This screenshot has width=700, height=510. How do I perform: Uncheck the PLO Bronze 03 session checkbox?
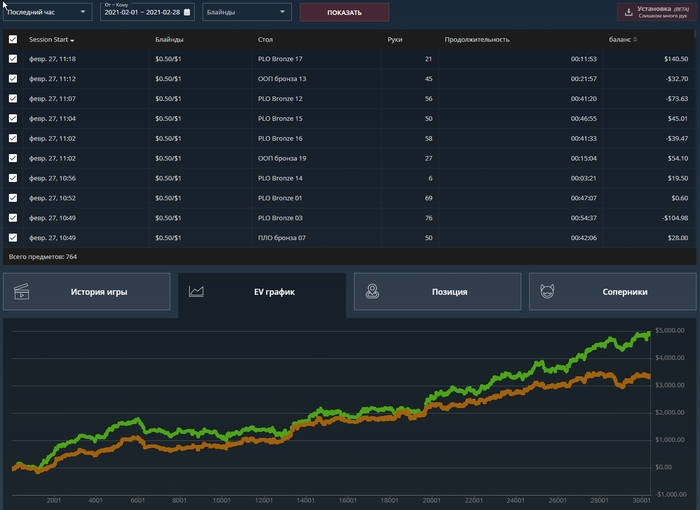13,218
